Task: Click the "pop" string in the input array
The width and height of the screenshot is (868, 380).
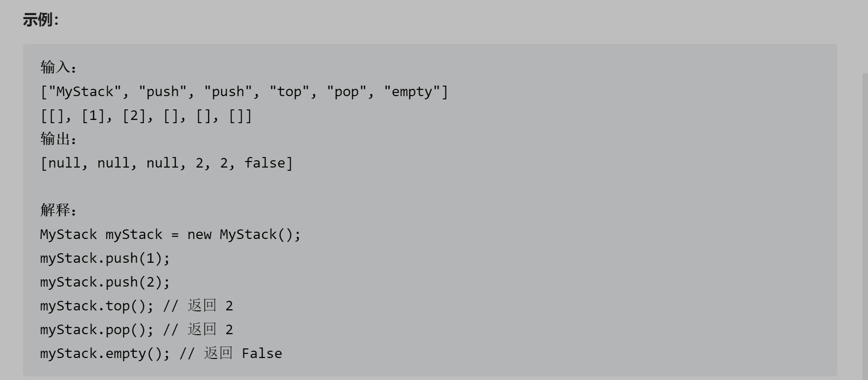Action: click(347, 92)
